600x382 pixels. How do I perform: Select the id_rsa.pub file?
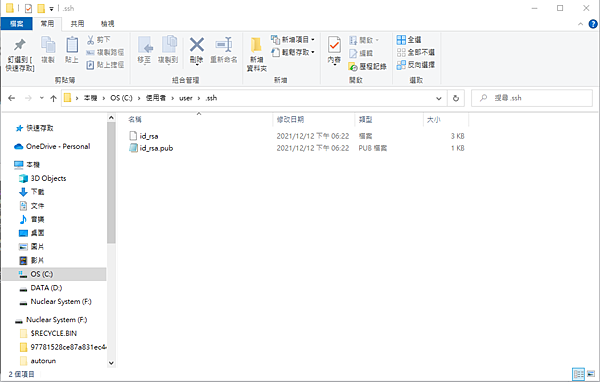(156, 148)
